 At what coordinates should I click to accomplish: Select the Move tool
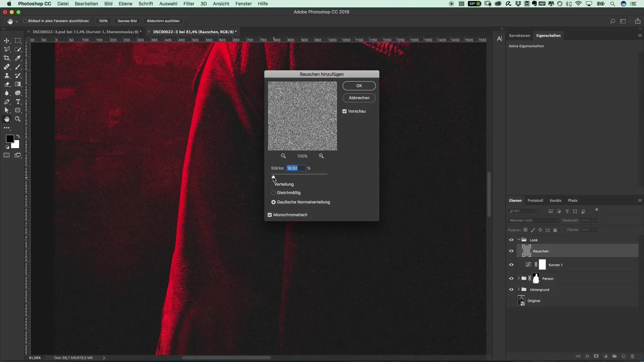pyautogui.click(x=7, y=41)
